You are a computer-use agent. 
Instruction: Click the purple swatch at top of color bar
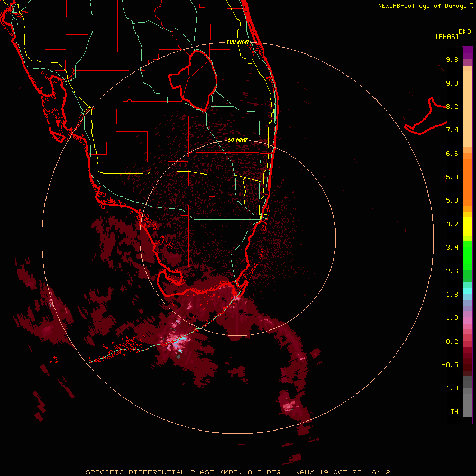467,53
